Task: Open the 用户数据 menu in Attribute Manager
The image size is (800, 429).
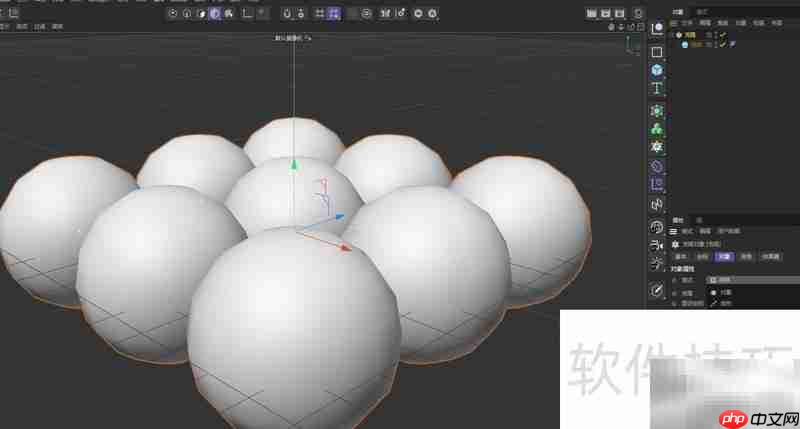Action: click(729, 232)
